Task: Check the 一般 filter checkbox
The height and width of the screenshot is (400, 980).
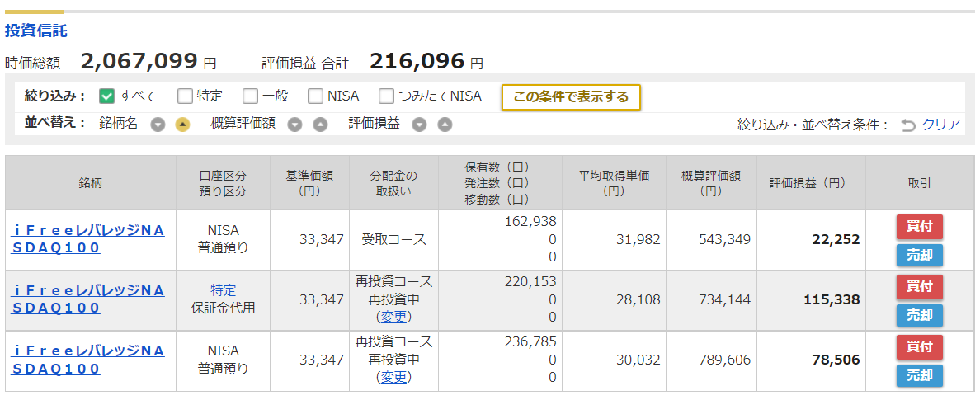Action: click(x=250, y=96)
